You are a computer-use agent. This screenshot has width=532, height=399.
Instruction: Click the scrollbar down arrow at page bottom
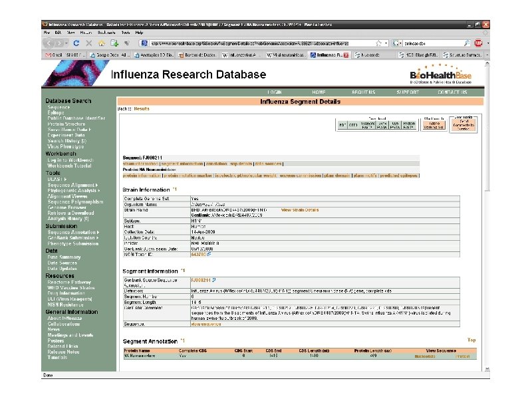point(487,369)
